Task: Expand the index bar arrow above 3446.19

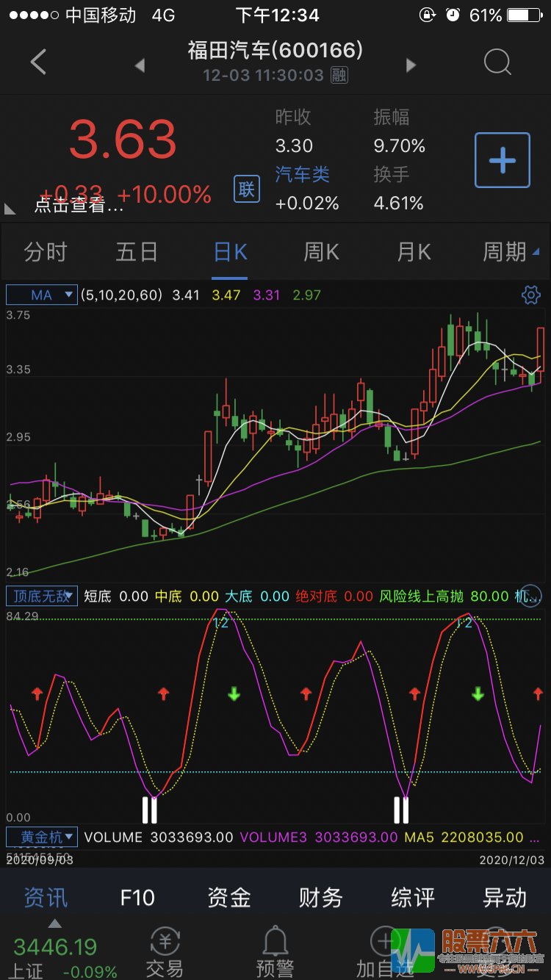Action: tap(54, 923)
